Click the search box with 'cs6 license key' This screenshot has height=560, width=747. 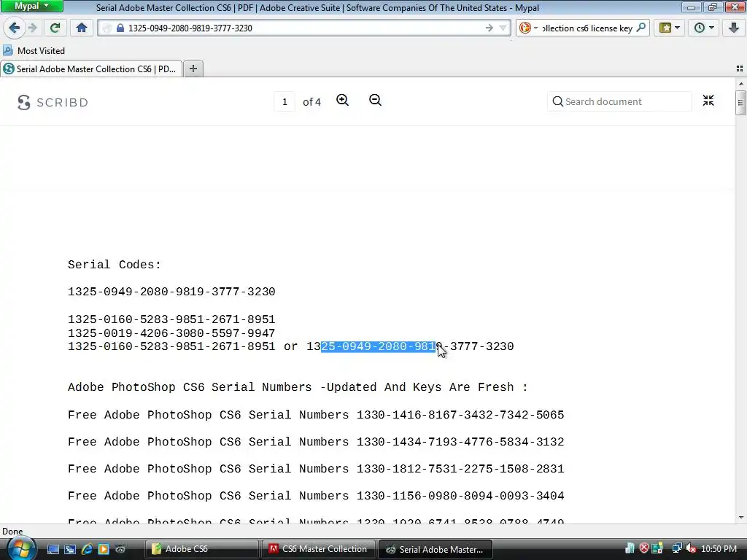point(587,28)
